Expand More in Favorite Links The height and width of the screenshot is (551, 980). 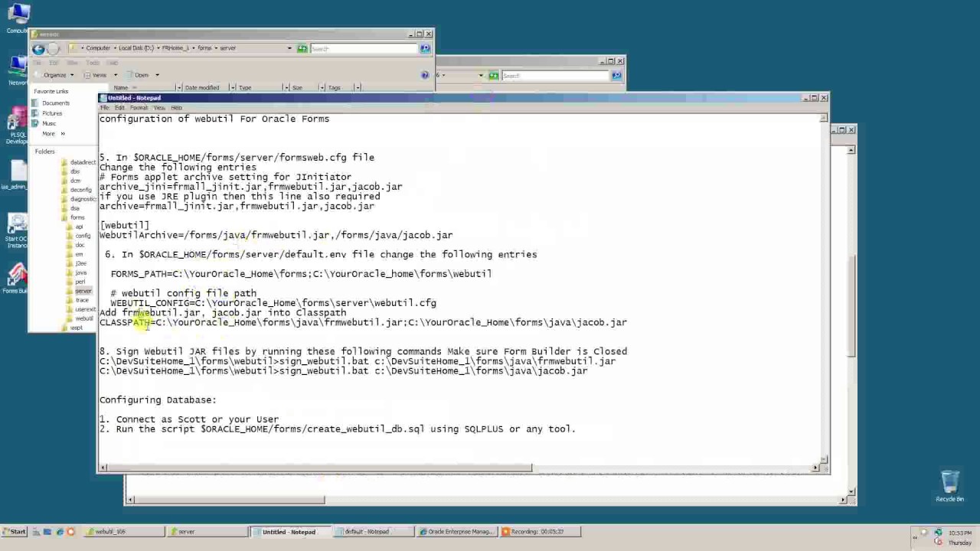coord(52,134)
